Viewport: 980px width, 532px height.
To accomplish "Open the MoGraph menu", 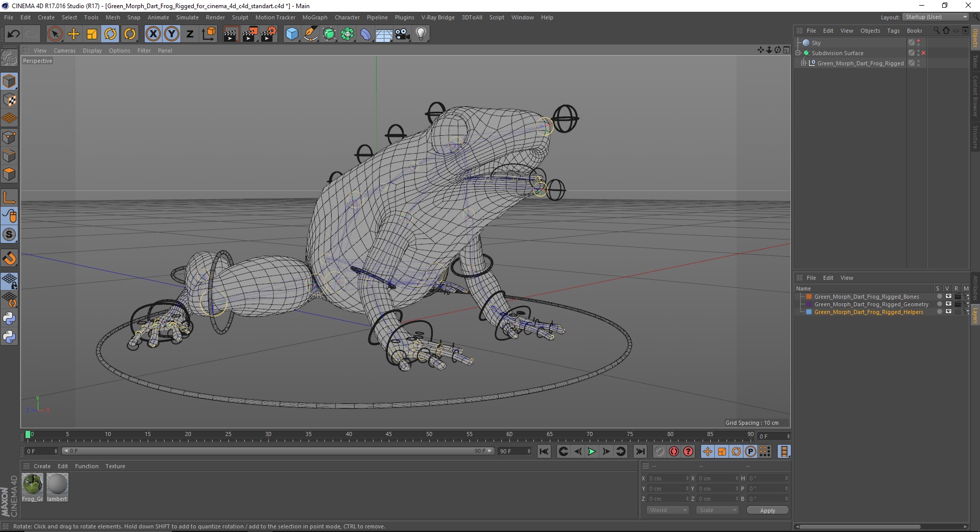I will (x=314, y=17).
